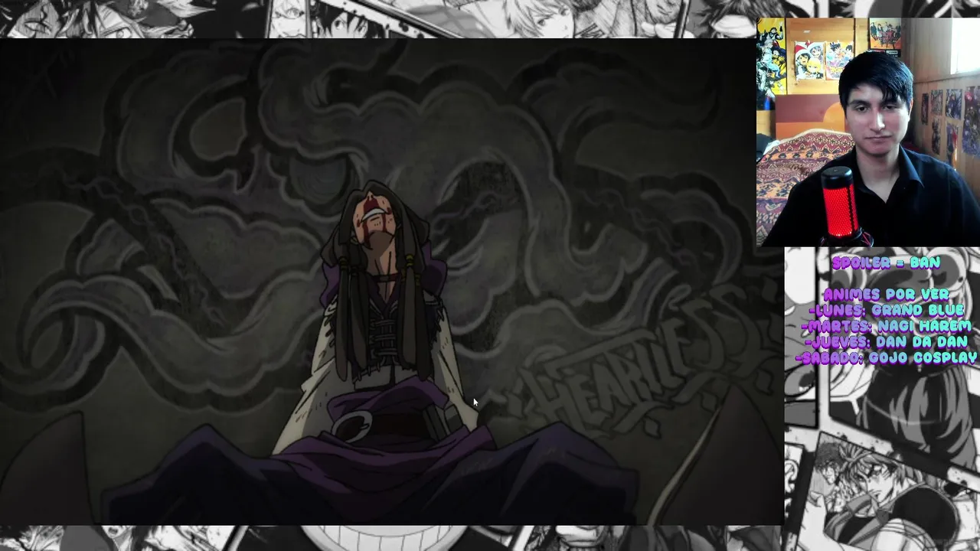Viewport: 980px width, 551px height.
Task: Click the "SPOILER = BAN" overlay text
Action: click(886, 262)
